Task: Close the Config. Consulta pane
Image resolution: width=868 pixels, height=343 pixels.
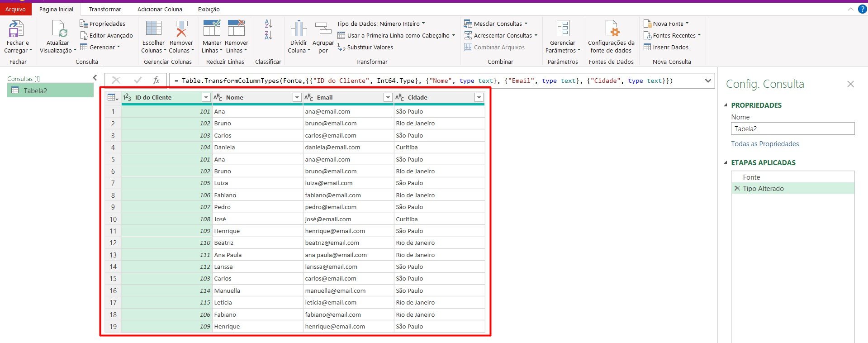Action: pyautogui.click(x=850, y=84)
